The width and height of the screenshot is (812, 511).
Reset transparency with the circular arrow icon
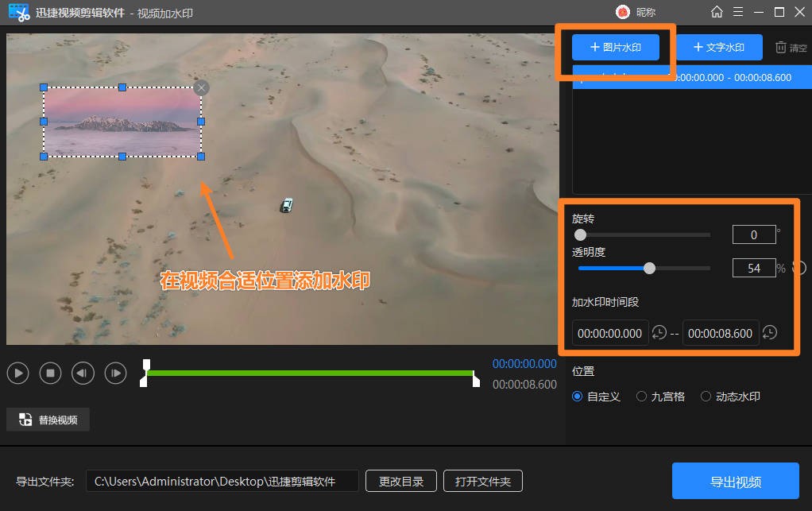click(798, 269)
